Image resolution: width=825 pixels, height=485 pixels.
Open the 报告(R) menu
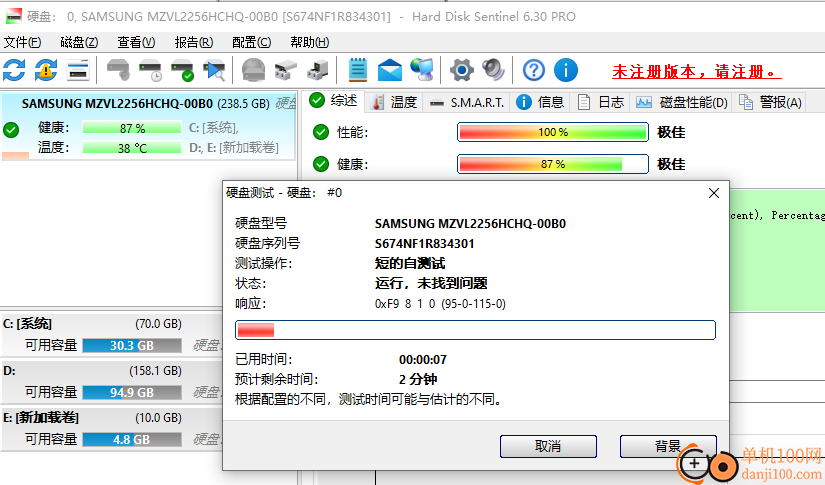(194, 42)
